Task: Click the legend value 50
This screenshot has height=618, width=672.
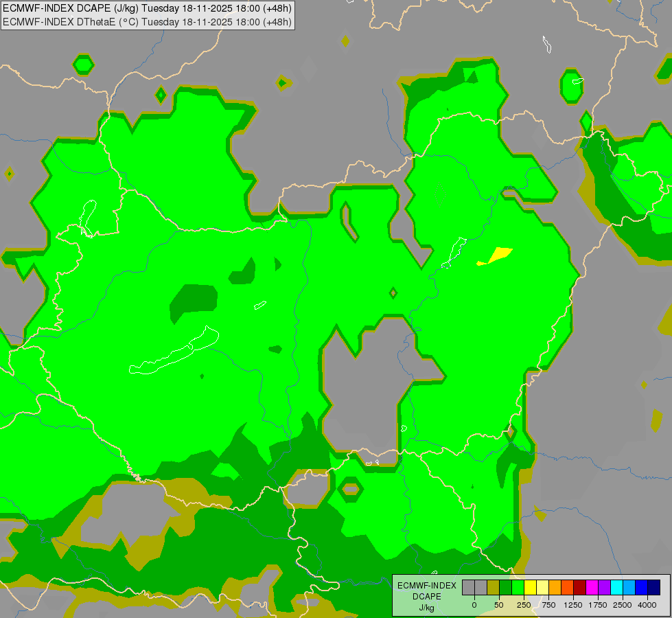Action: pyautogui.click(x=499, y=605)
